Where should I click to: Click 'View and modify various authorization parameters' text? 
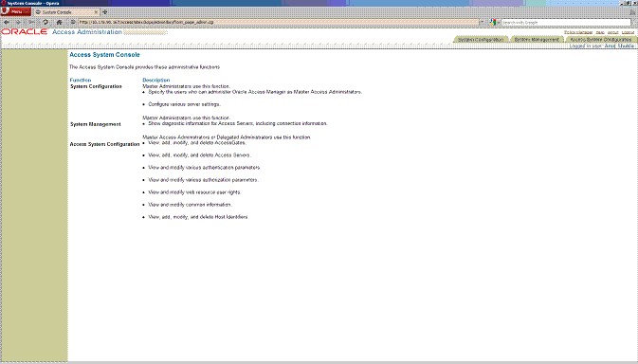(203, 180)
